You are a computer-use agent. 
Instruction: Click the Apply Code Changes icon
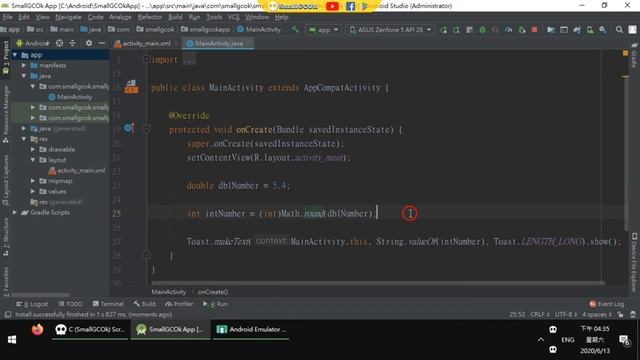click(469, 30)
